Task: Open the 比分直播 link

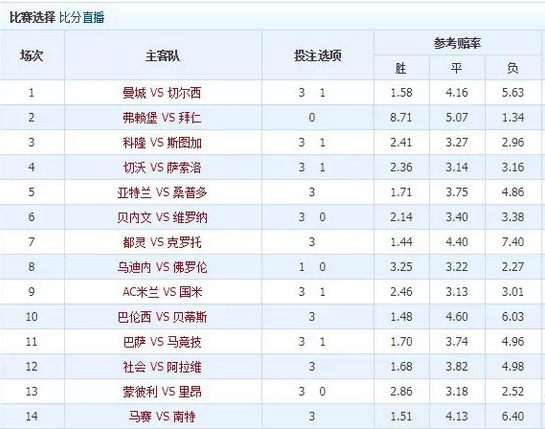Action: click(x=82, y=17)
